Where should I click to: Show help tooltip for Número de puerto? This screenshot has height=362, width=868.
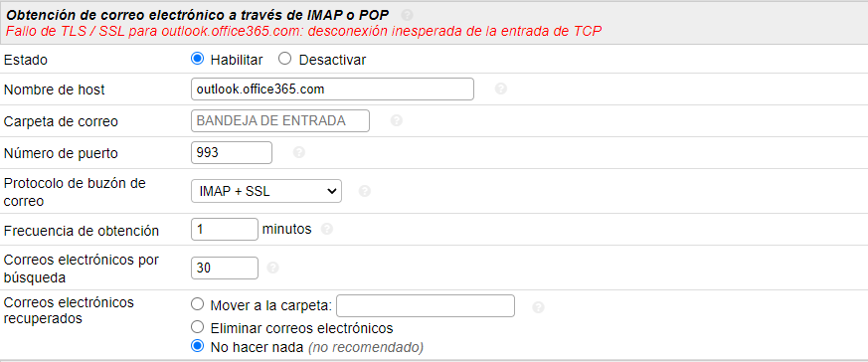299,152
